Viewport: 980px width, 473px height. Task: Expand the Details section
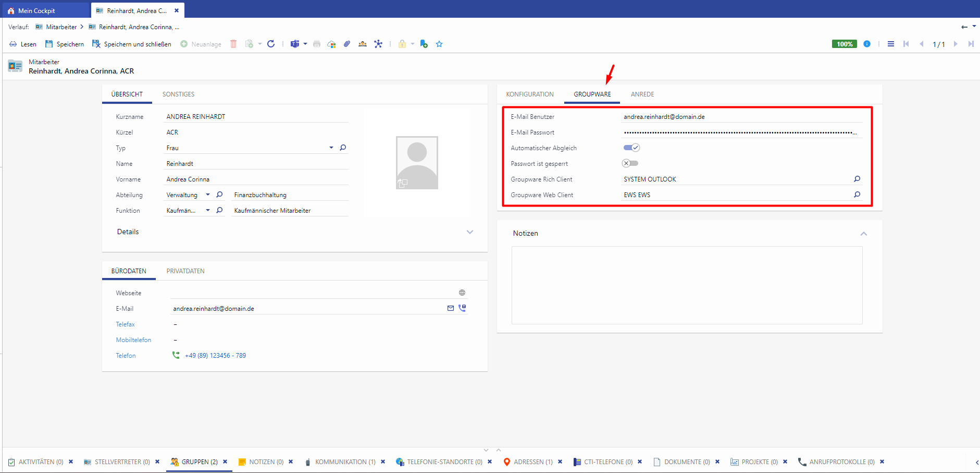[470, 232]
